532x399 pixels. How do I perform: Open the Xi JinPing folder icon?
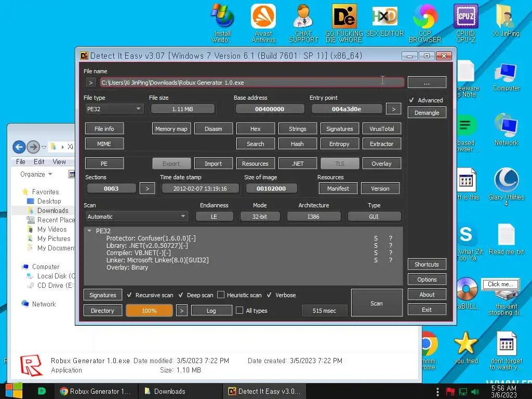(x=506, y=20)
